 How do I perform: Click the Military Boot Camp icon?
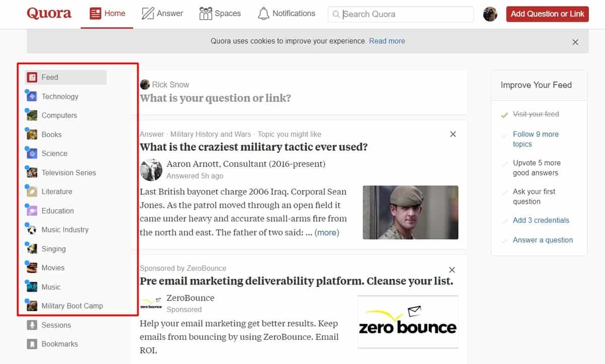click(32, 306)
